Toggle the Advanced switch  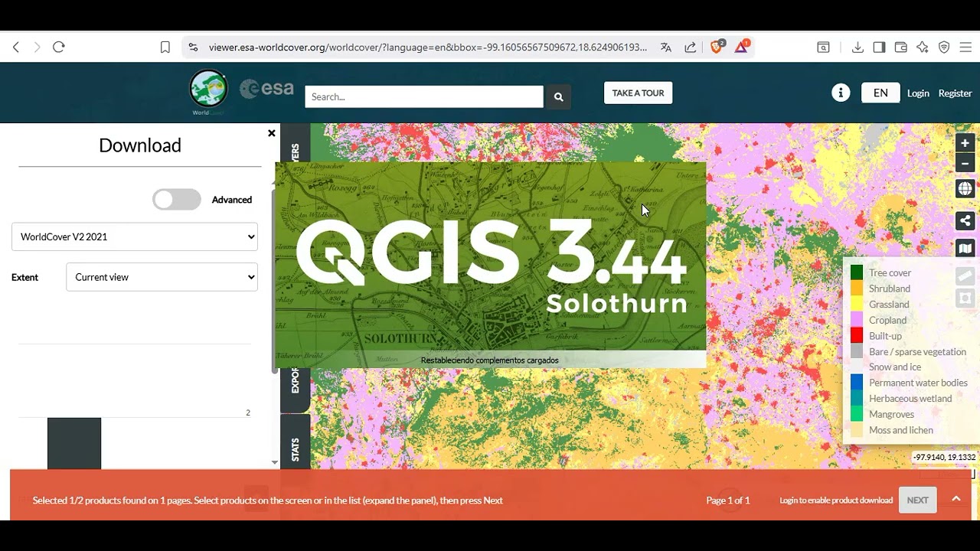[x=177, y=200]
